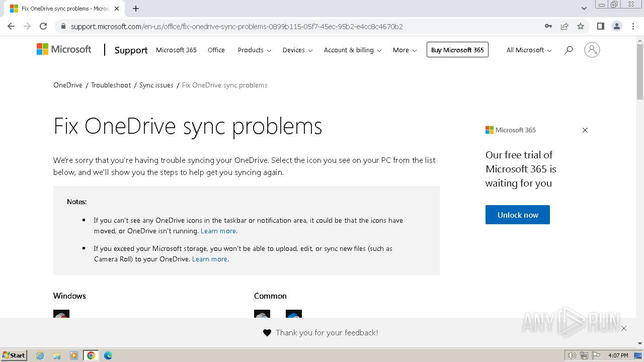Launch Internet Explorer from the taskbar

pyautogui.click(x=40, y=355)
